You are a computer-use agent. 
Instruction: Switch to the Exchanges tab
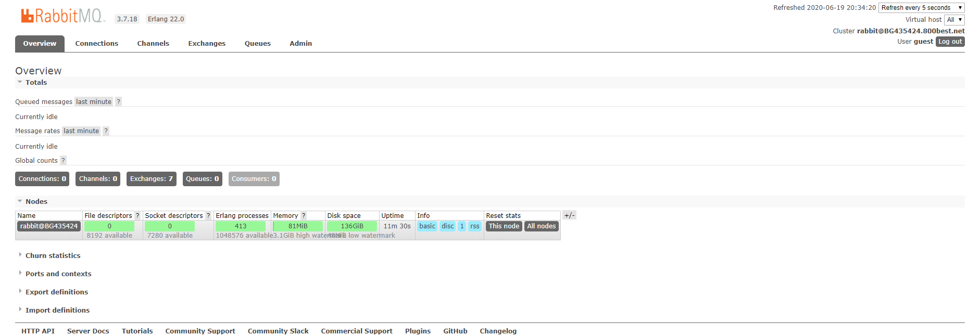coord(207,44)
